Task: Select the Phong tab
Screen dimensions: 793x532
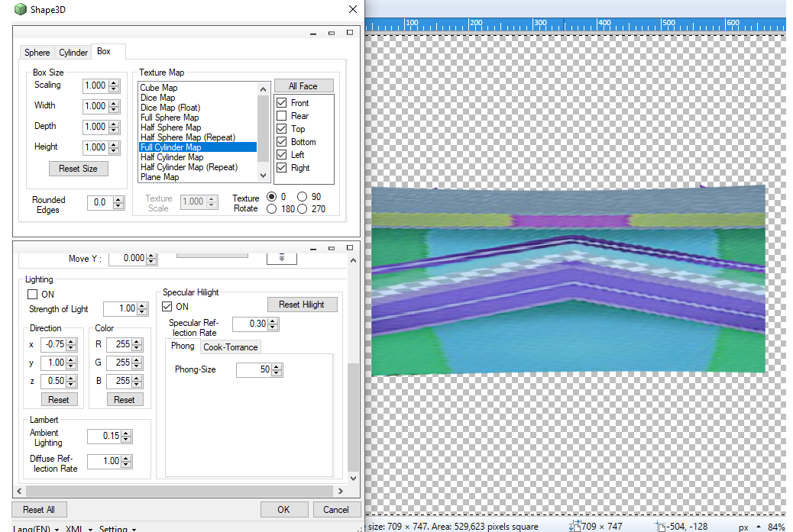Action: (x=183, y=346)
